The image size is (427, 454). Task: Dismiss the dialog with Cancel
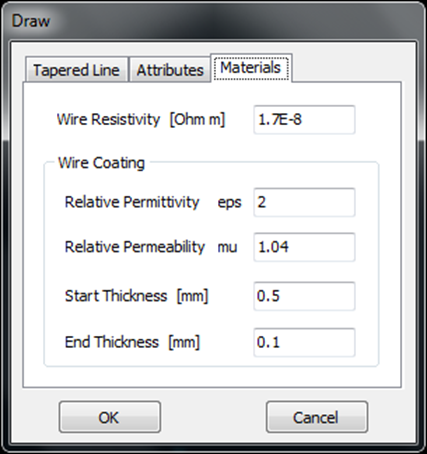pyautogui.click(x=317, y=417)
